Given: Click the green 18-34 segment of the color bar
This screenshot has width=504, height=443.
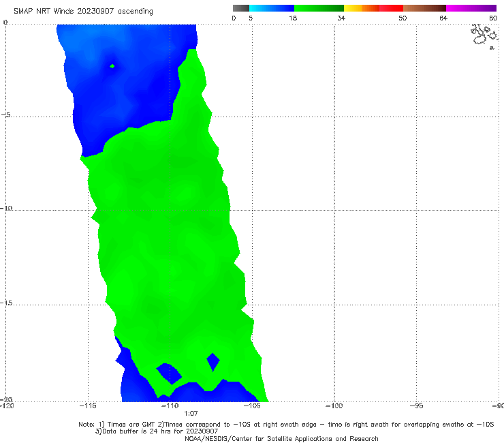Looking at the screenshot, I should [x=319, y=8].
